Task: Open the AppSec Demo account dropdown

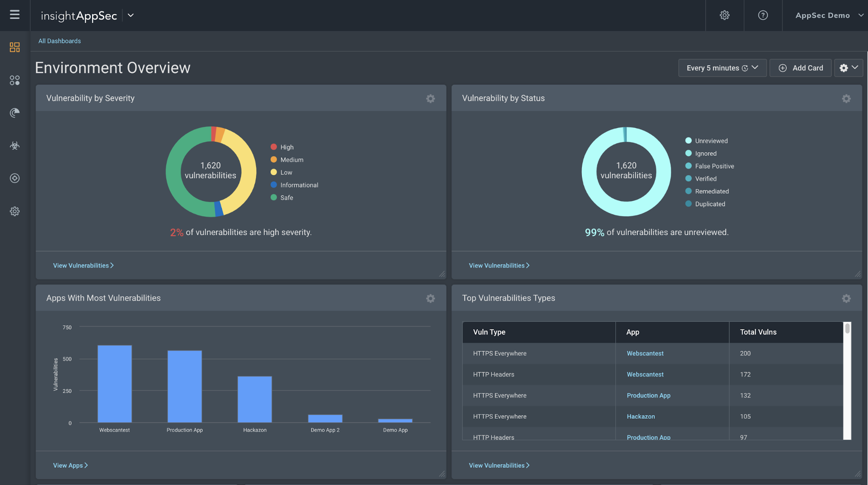Action: (x=828, y=15)
